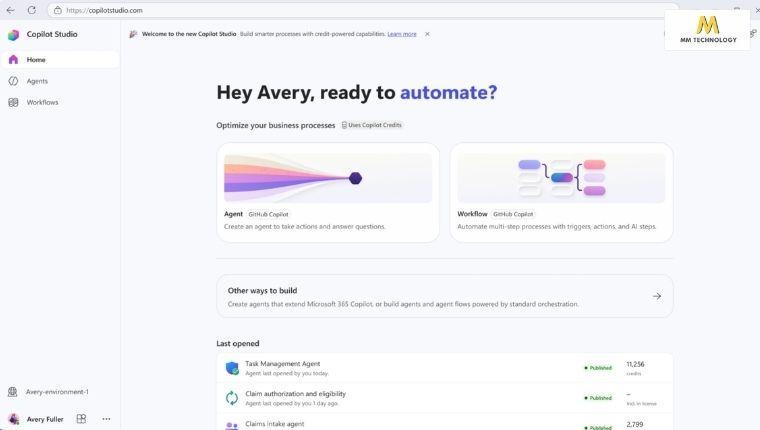Image resolution: width=760 pixels, height=430 pixels.
Task: Click GitHub Copilot tag on Workflow card
Action: point(513,214)
